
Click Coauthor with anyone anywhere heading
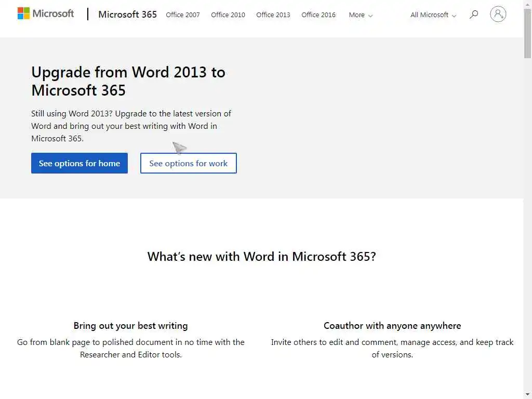(392, 326)
